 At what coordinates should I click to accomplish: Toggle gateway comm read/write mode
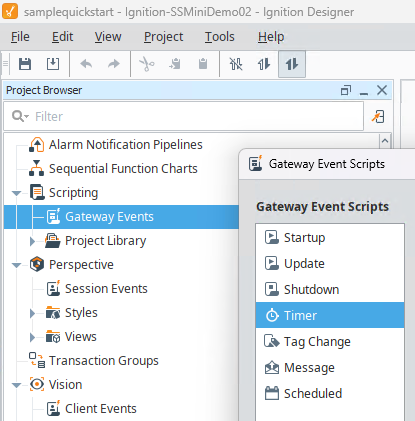click(292, 64)
